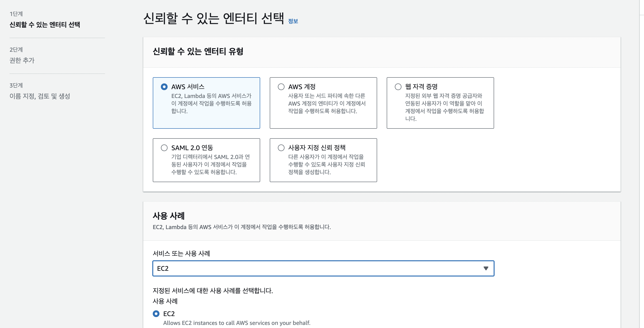Image resolution: width=644 pixels, height=328 pixels.
Task: Open the 정보 link beside the page title
Action: tap(293, 21)
